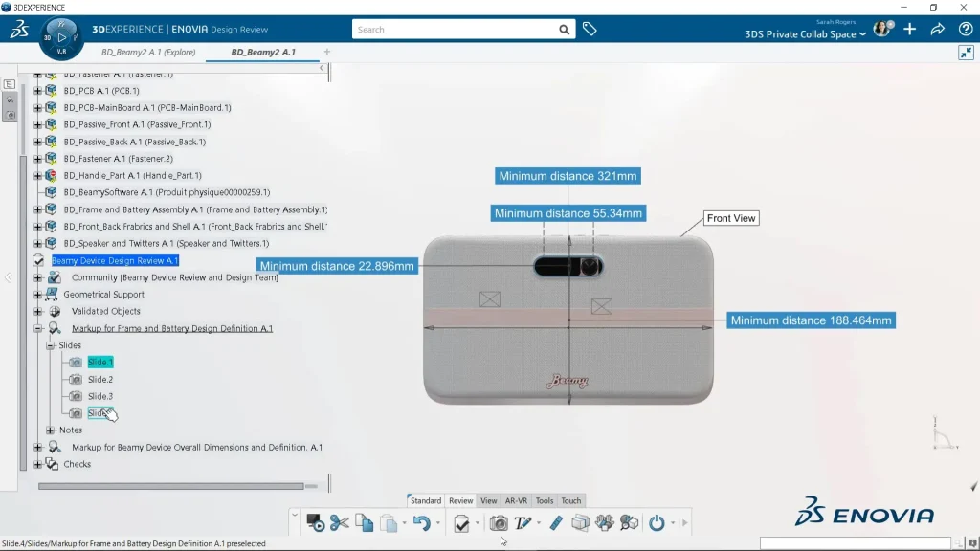Viewport: 980px width, 551px height.
Task: Collapse the immersive view with corner arrows button
Action: pos(965,53)
